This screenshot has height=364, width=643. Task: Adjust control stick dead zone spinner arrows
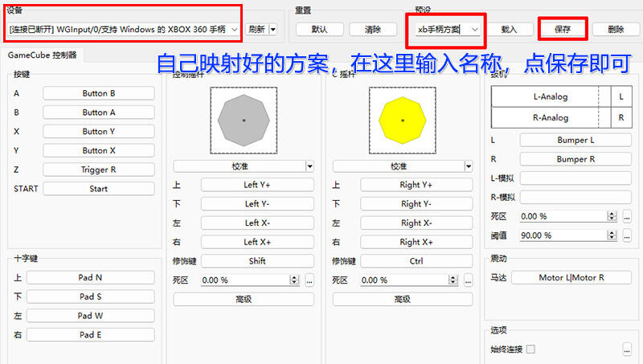click(x=294, y=280)
